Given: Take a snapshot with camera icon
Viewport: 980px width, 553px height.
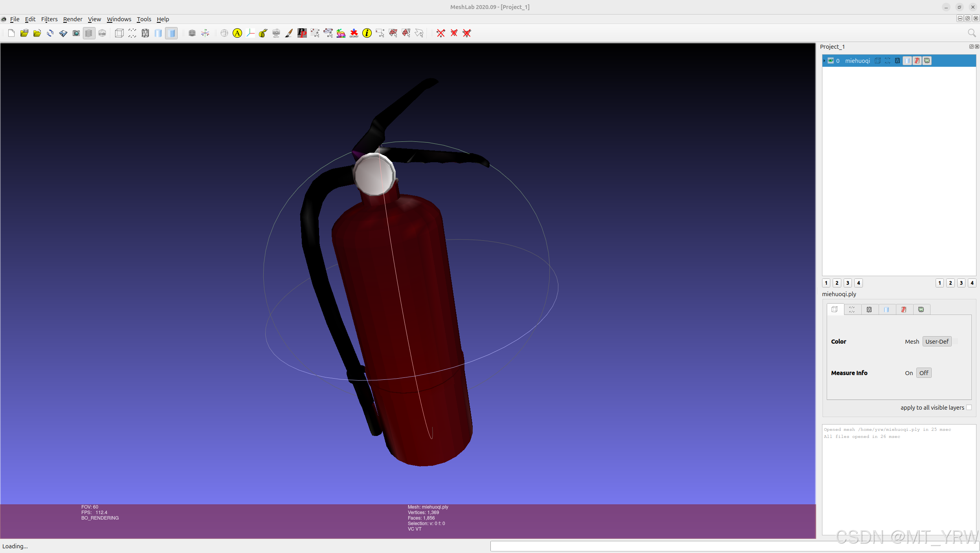Looking at the screenshot, I should (x=76, y=33).
